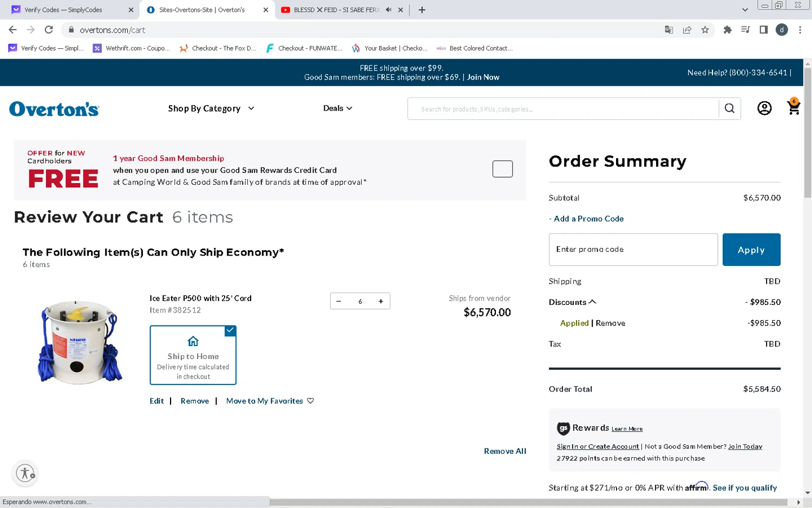Click the search magnifier icon
Screen dimensions: 812x508
click(x=730, y=108)
